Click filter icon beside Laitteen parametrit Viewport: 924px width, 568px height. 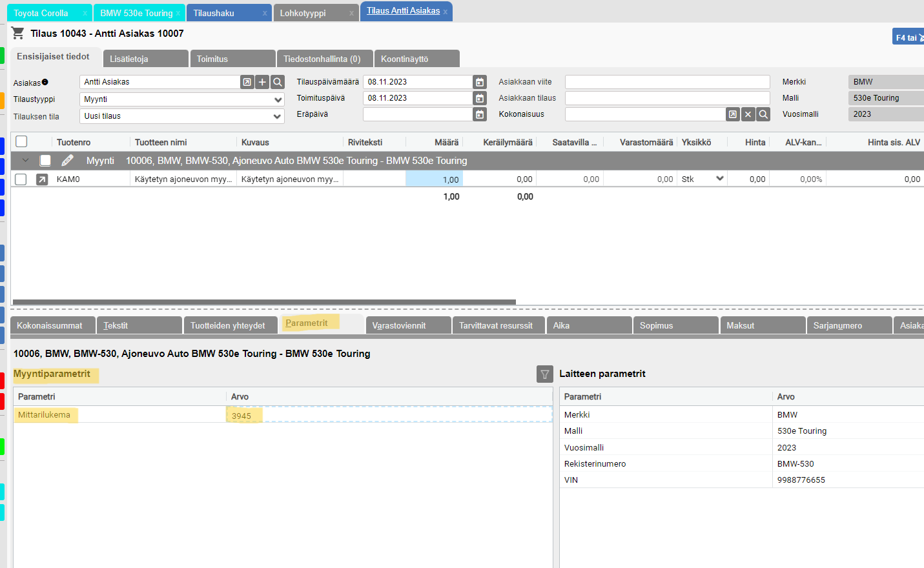coord(545,374)
